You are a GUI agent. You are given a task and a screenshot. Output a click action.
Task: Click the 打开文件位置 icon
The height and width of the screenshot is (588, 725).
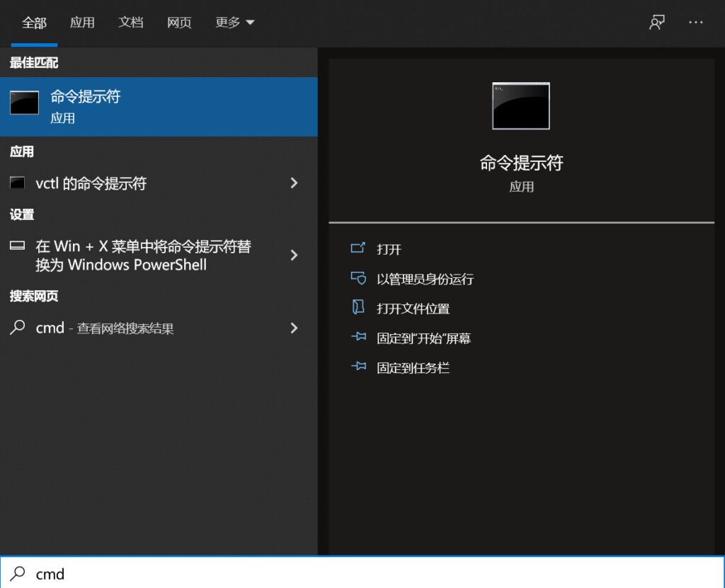pyautogui.click(x=360, y=308)
